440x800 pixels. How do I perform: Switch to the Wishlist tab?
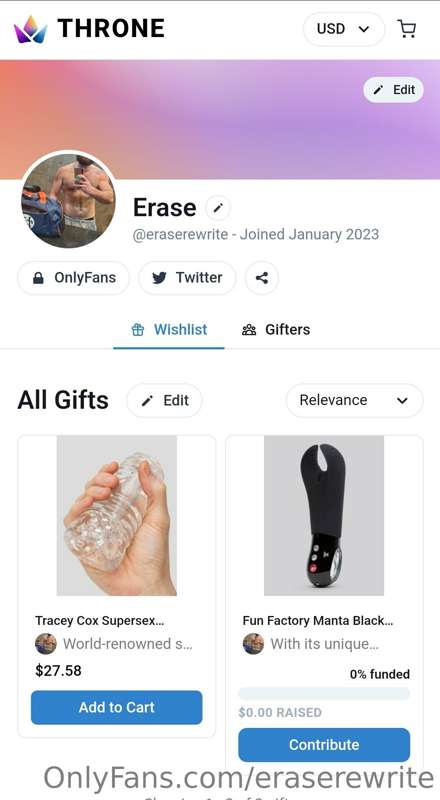pyautogui.click(x=169, y=330)
